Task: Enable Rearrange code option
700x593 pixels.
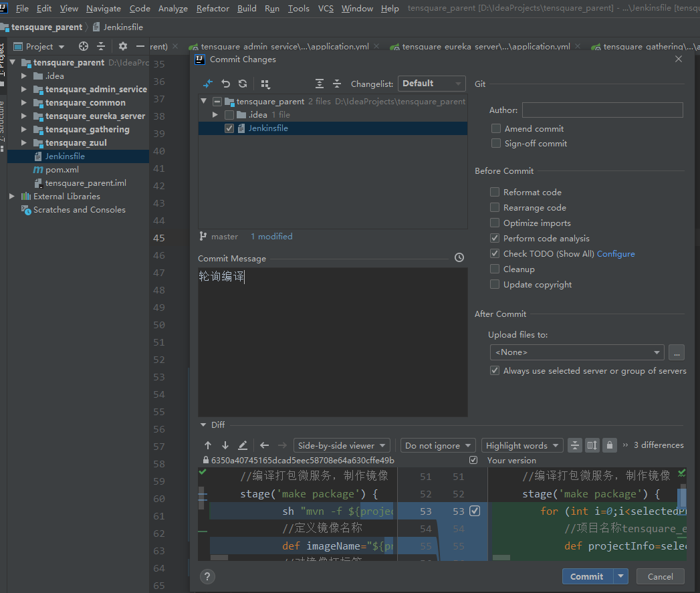Action: point(495,207)
